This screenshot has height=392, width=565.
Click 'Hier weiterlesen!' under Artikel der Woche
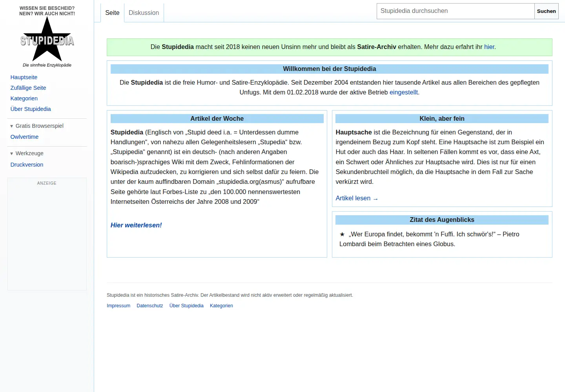coord(136,225)
